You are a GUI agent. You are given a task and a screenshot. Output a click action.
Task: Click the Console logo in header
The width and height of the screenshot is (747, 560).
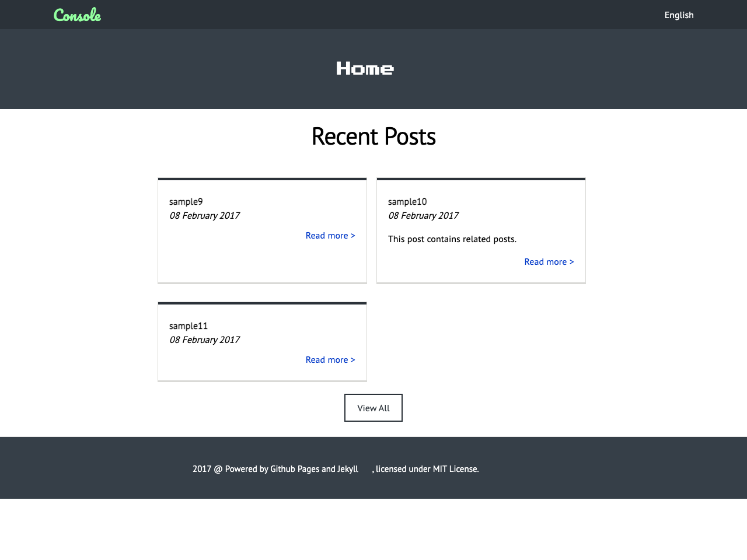[x=77, y=15]
